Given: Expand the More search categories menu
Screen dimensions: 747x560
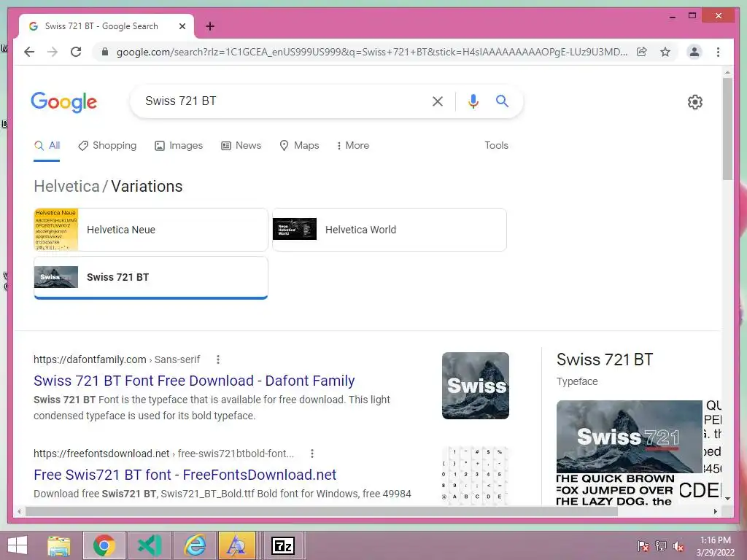Looking at the screenshot, I should 352,146.
